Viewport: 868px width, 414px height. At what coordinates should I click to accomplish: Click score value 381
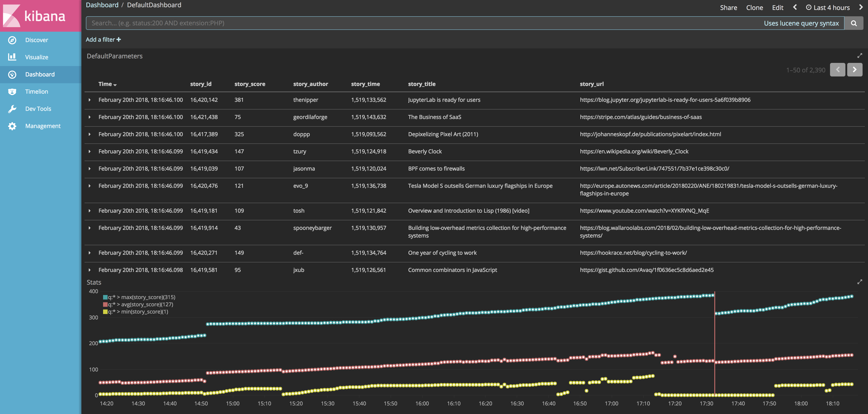pos(239,100)
